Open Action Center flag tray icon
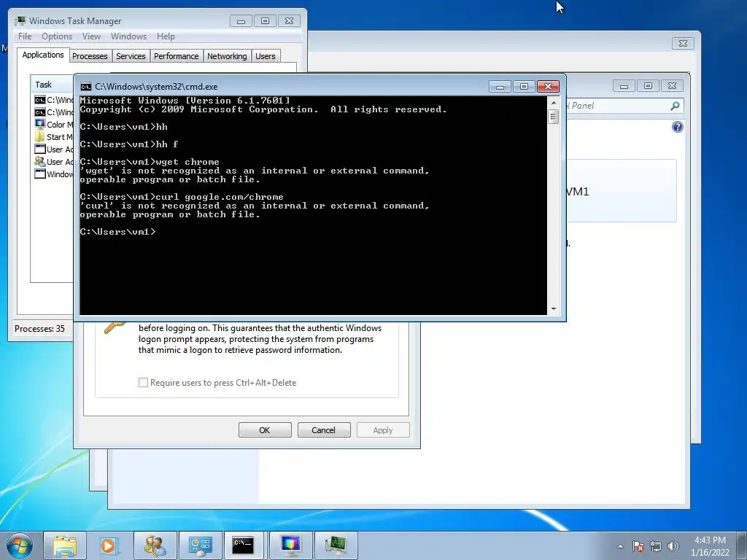 coord(638,546)
